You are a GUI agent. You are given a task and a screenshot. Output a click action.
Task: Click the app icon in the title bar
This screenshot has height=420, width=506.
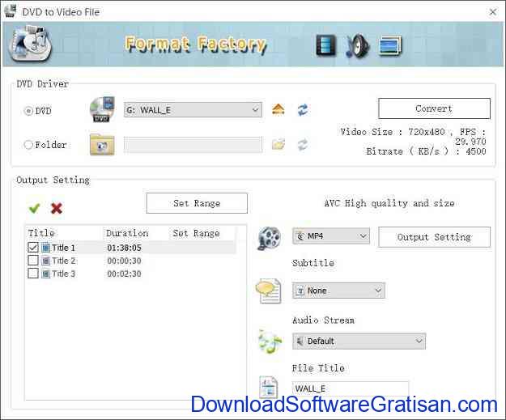[11, 11]
